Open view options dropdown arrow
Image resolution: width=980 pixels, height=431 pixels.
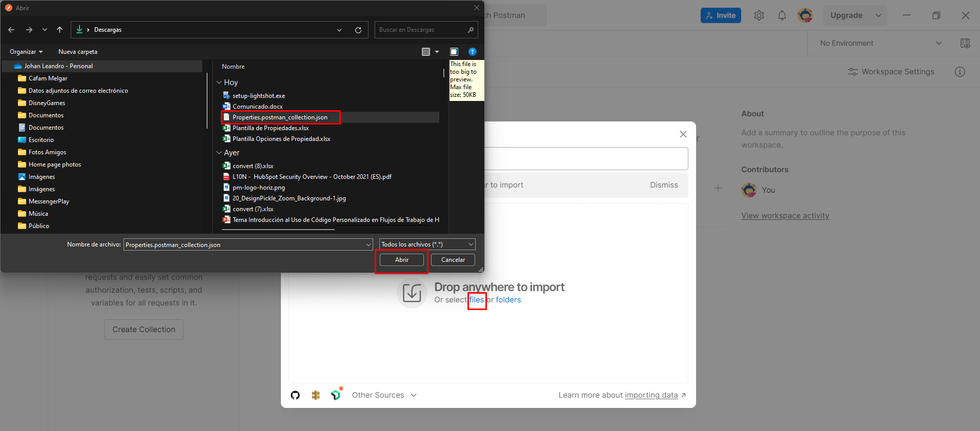[437, 52]
